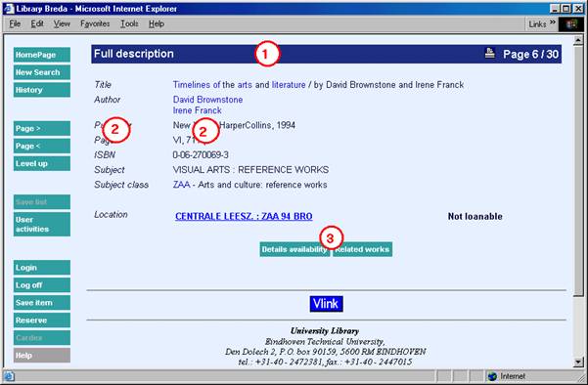Click the Related works button
The height and width of the screenshot is (385, 588).
click(x=363, y=249)
